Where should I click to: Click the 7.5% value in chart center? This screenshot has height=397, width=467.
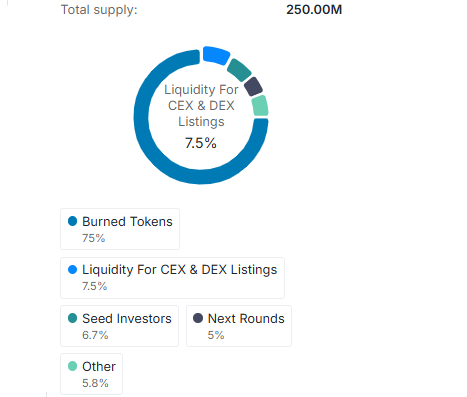coord(201,143)
